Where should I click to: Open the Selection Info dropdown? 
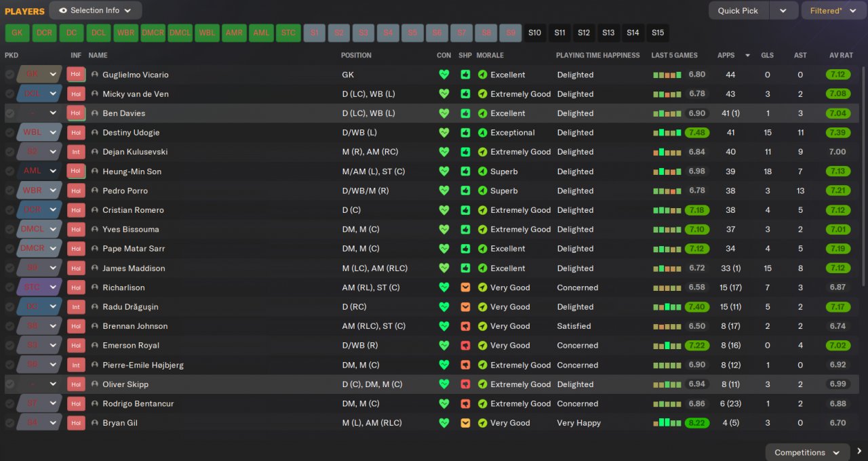96,10
